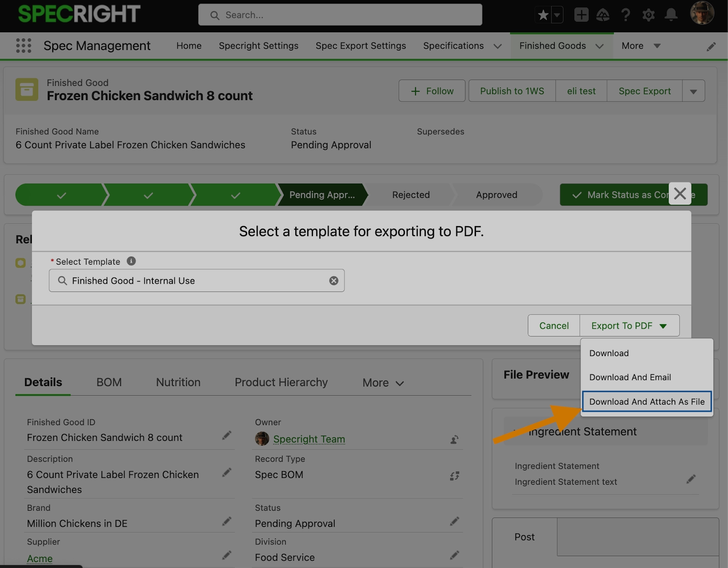The image size is (728, 568).
Task: Edit the Finished Good ID field
Action: pos(227,436)
